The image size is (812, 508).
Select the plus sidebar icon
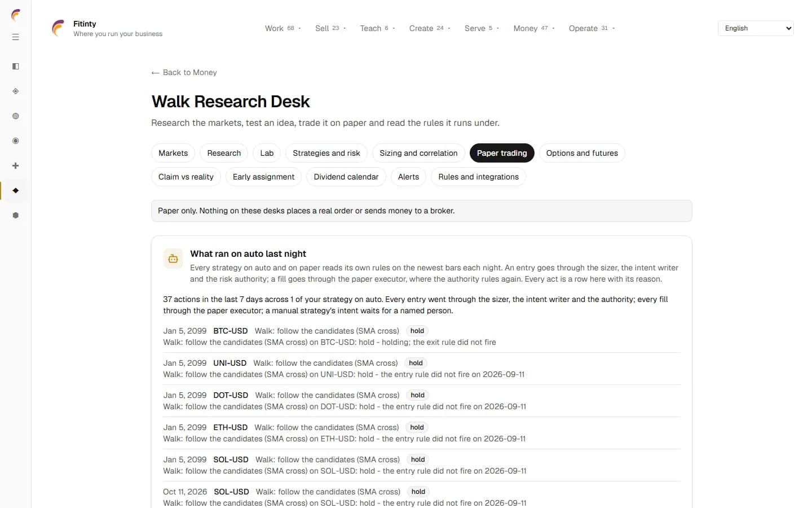(16, 166)
